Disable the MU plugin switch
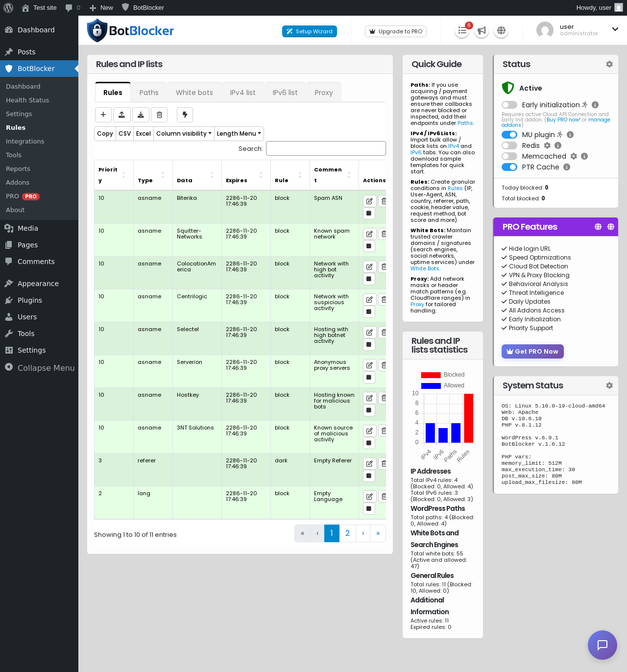 pyautogui.click(x=509, y=135)
